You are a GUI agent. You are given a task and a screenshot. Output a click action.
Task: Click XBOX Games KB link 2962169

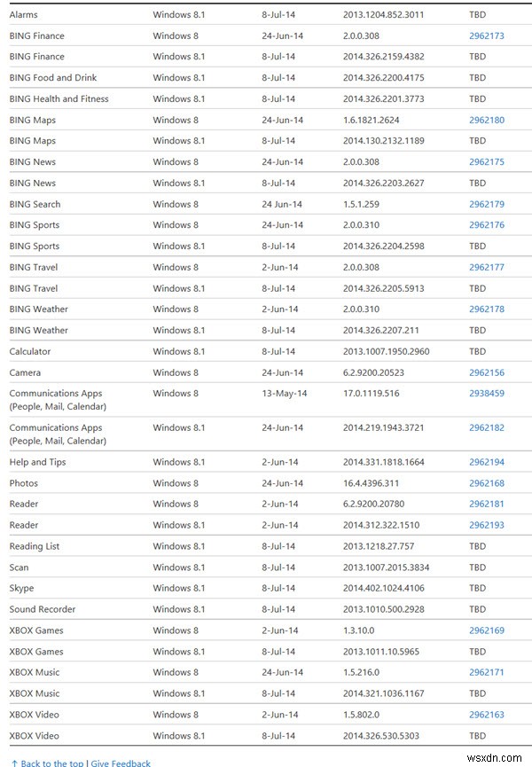tap(486, 631)
